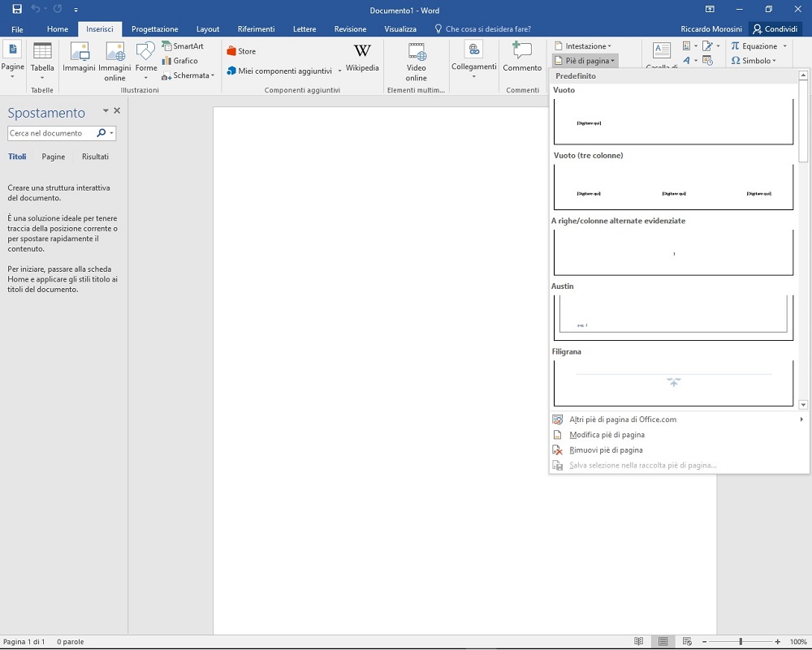Screen dimensions: 812x650
Task: Collapse the Piè di pagina dropdown button
Action: (x=585, y=61)
